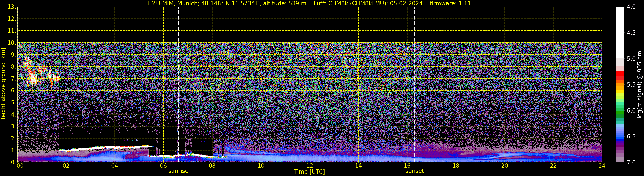Click the x-axis tick label '02'
This screenshot has width=644, height=176.
[66, 166]
